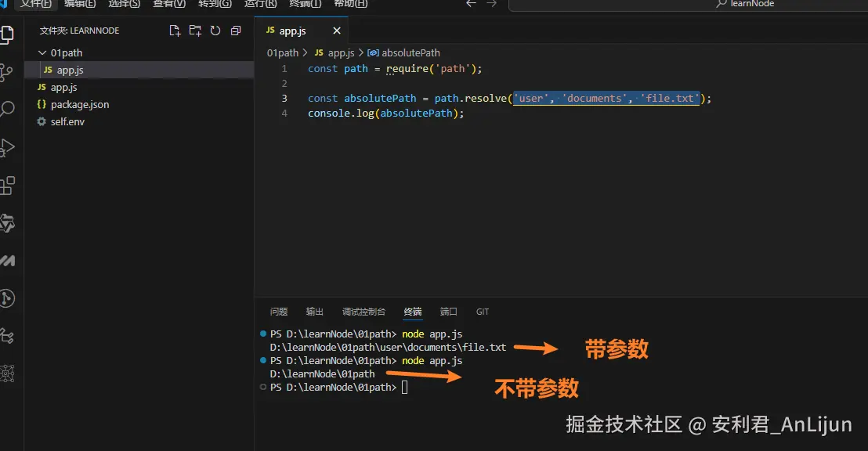Open the 编辑(E) menu

[80, 4]
